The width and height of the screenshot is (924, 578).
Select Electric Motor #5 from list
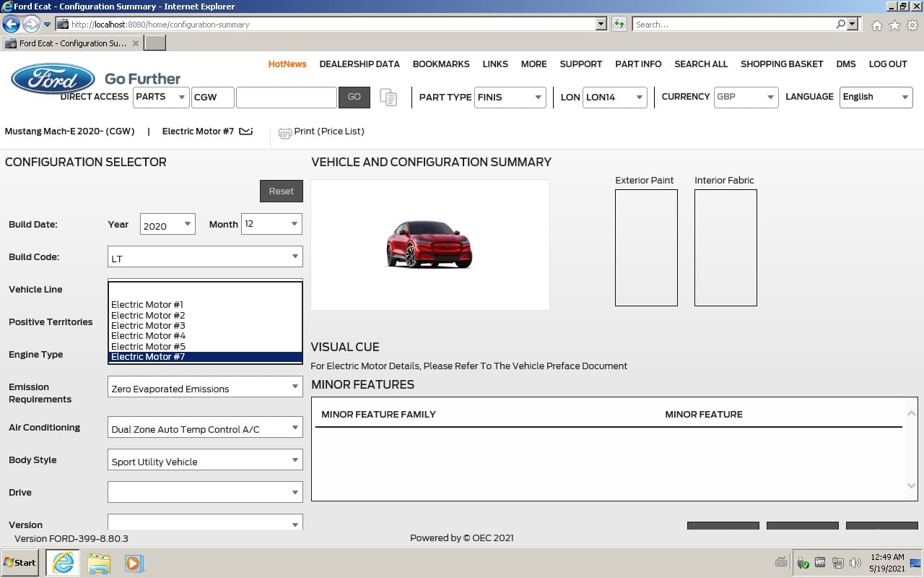coord(205,347)
